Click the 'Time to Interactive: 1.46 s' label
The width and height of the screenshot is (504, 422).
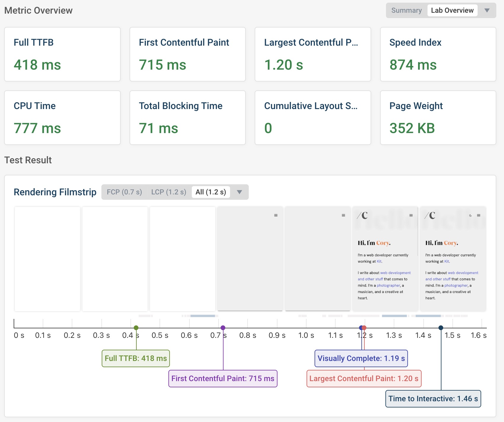tap(433, 399)
